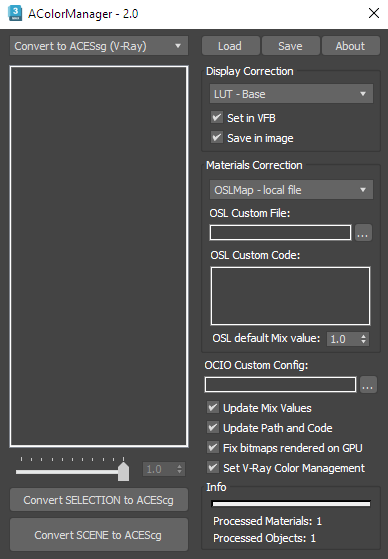Toggle the Save in image checkbox

217,137
